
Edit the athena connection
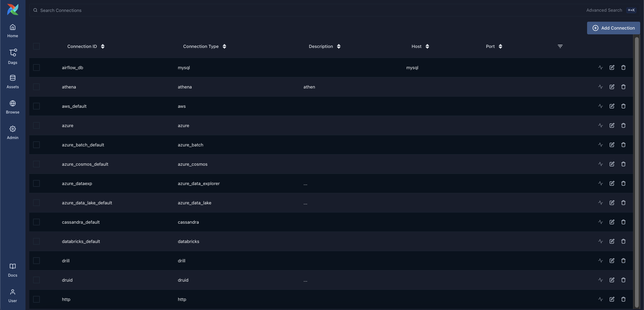pos(612,87)
